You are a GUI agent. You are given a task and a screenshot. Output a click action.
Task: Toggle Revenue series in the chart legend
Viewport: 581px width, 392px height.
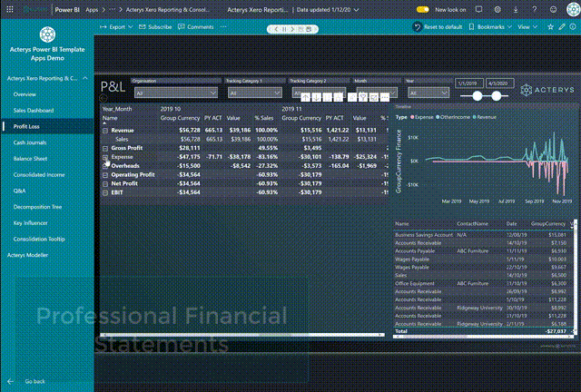pos(484,117)
